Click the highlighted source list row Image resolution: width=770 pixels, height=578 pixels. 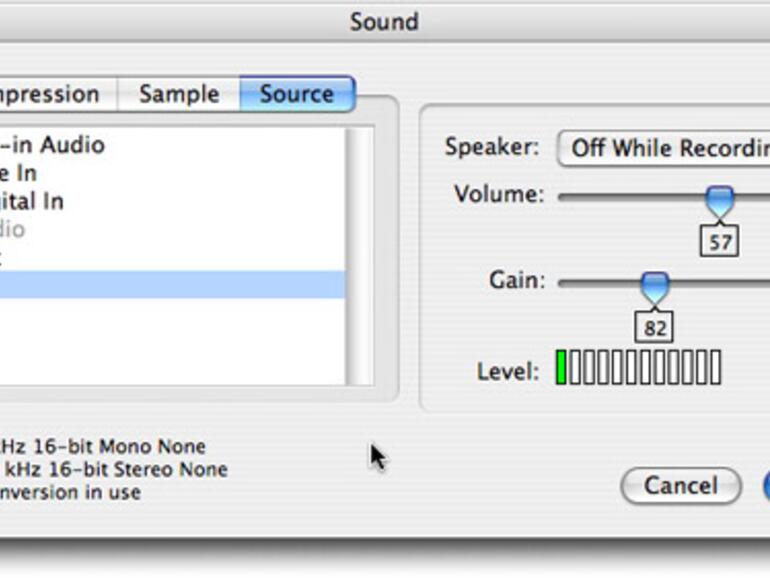click(x=170, y=285)
